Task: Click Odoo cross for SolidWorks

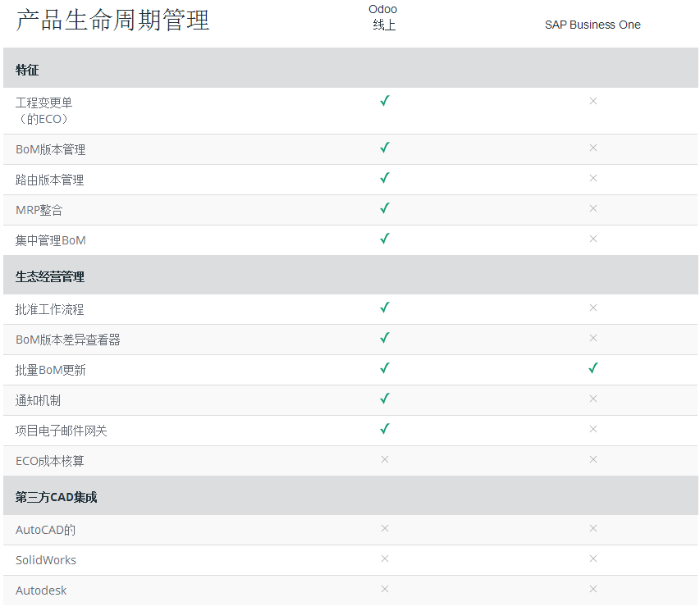Action: [385, 559]
